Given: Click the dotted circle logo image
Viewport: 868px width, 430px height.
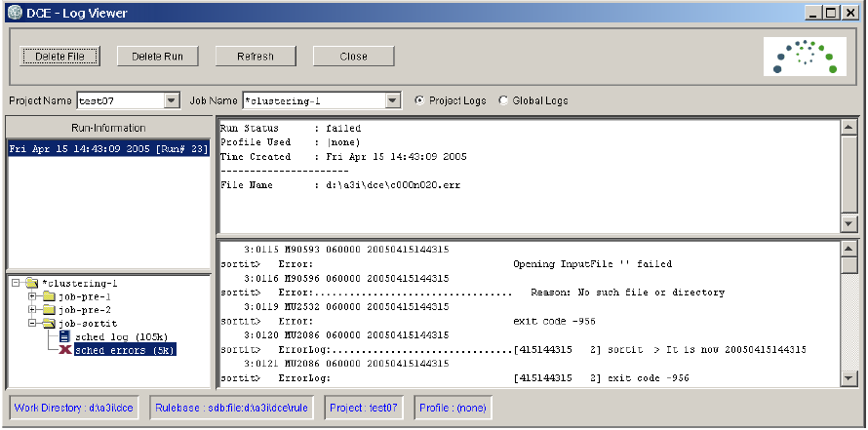Looking at the screenshot, I should pyautogui.click(x=806, y=56).
